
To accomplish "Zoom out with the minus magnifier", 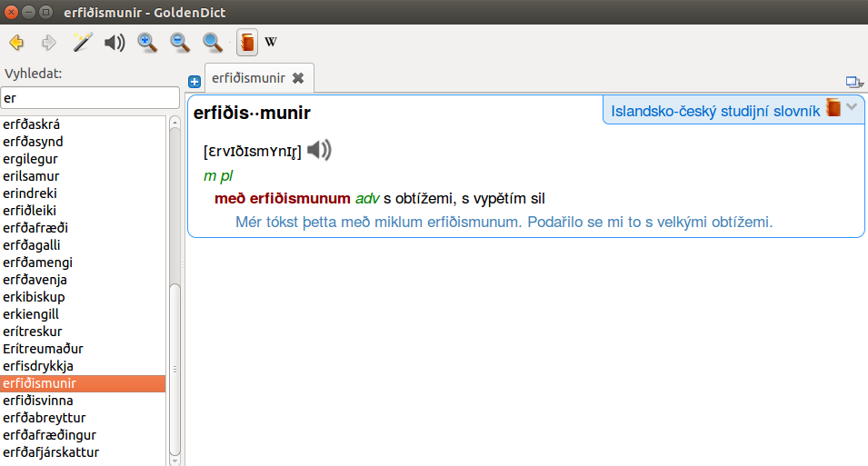I will pos(180,42).
